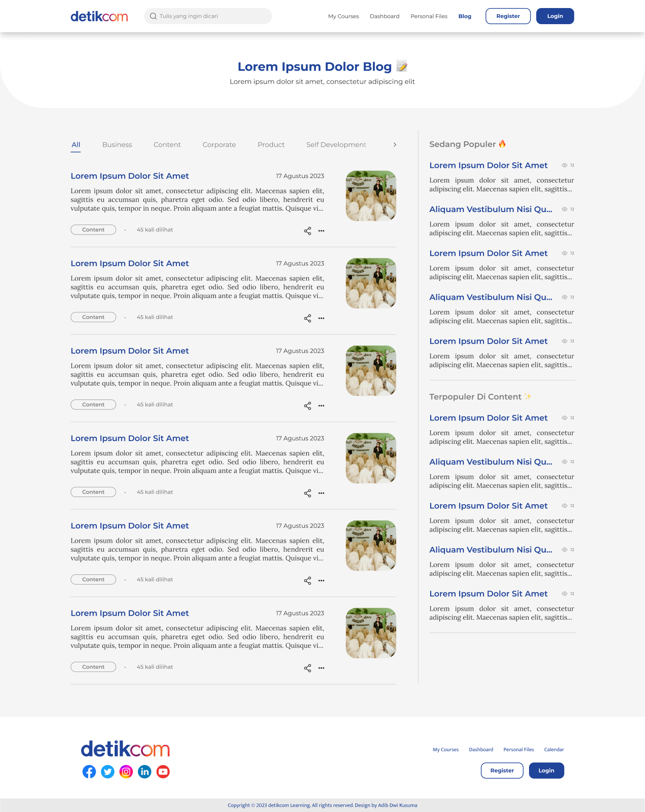Viewport: 645px width, 812px height.
Task: Share the last blog post in list
Action: point(308,668)
